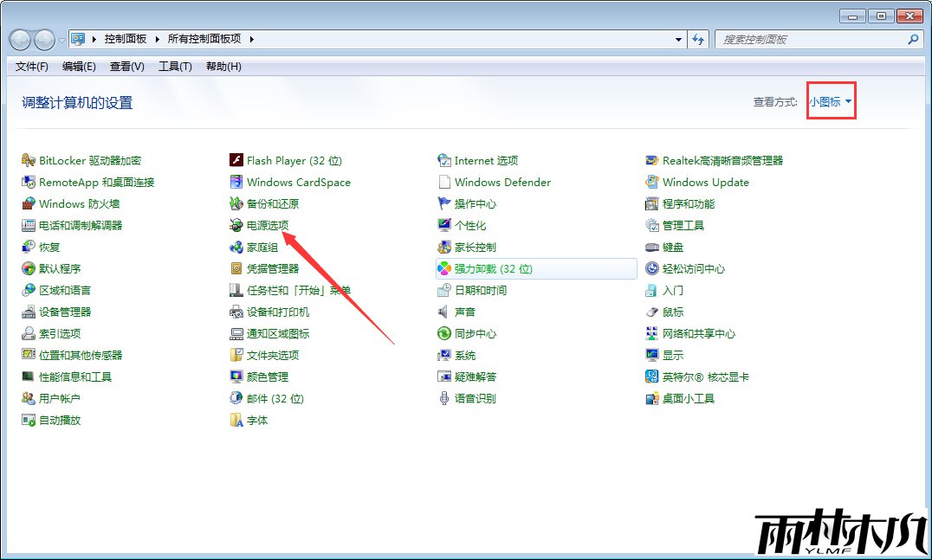Open the address bar history dropdown arrow
Image resolution: width=932 pixels, height=560 pixels.
[679, 40]
